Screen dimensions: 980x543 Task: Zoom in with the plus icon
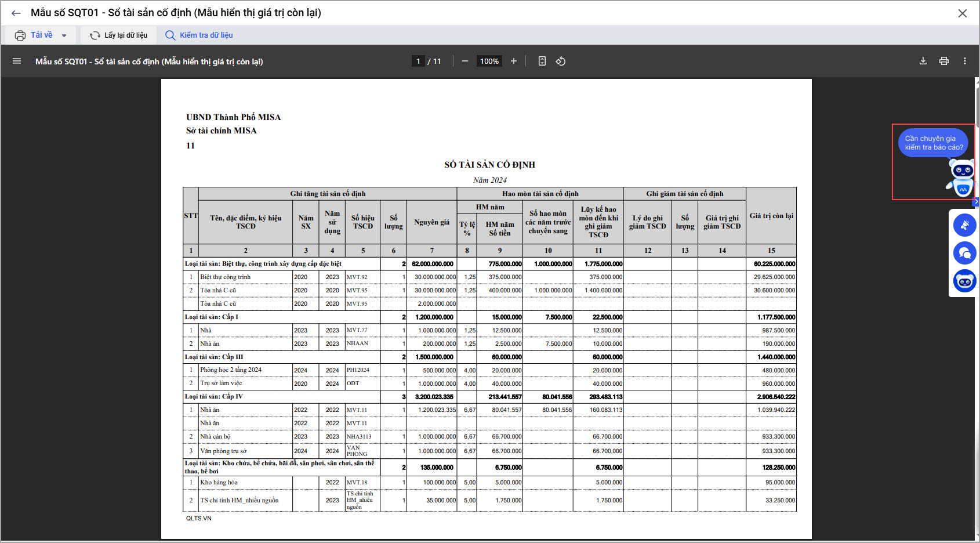(x=513, y=61)
